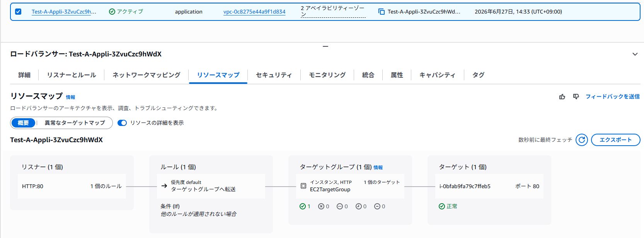Open the ターゲットグループ 情報 link

378,168
